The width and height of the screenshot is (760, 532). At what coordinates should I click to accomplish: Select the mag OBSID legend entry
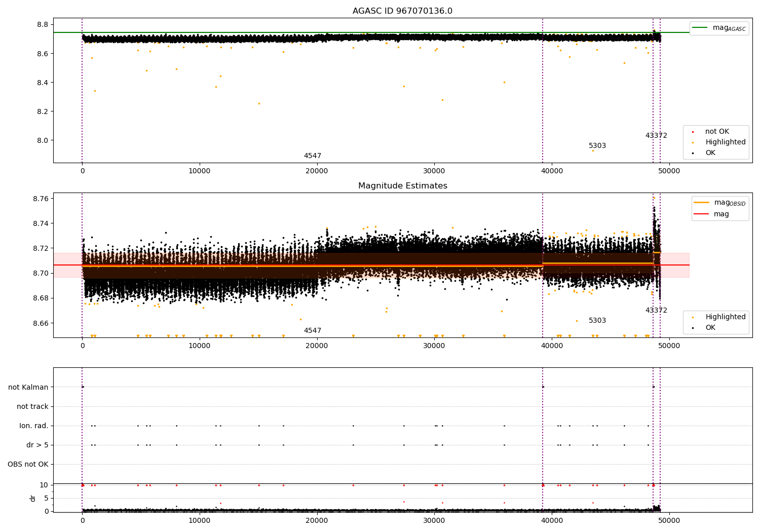pos(719,203)
